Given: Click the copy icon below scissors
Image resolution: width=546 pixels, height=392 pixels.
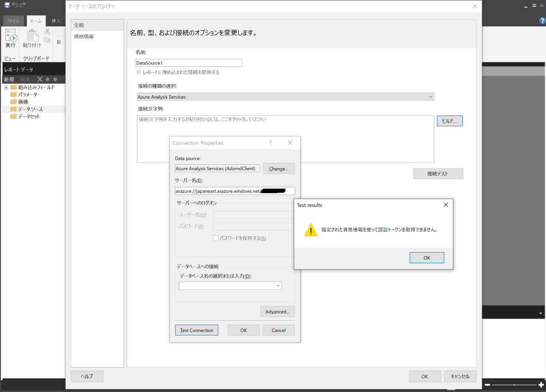Looking at the screenshot, I should click(x=47, y=40).
